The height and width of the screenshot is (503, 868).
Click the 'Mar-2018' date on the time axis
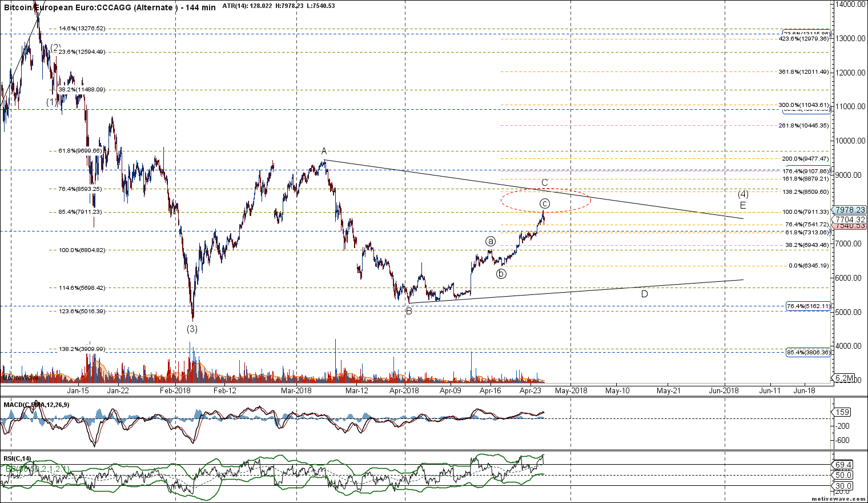pyautogui.click(x=296, y=391)
